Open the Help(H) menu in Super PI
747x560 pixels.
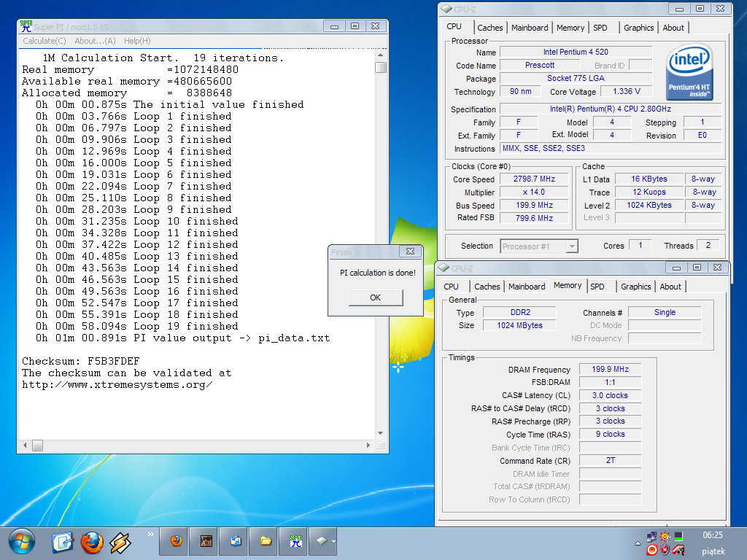coord(137,41)
